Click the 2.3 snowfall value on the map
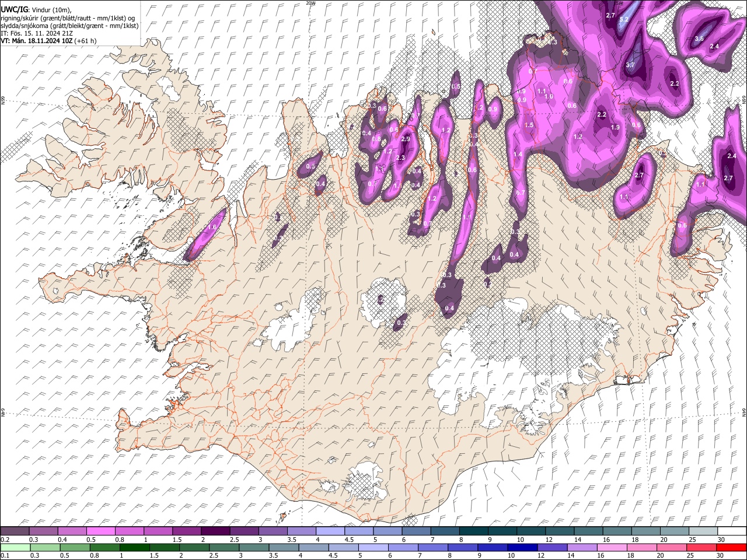 pos(400,157)
